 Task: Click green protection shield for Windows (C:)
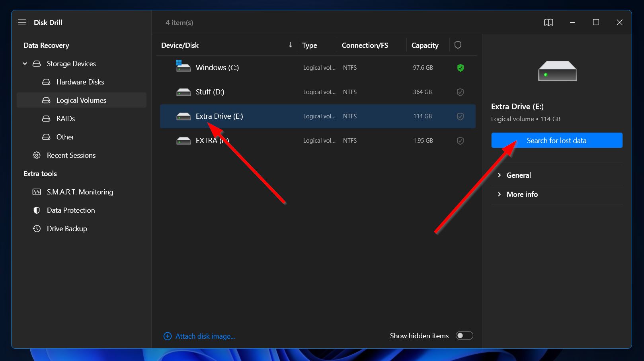click(x=460, y=68)
